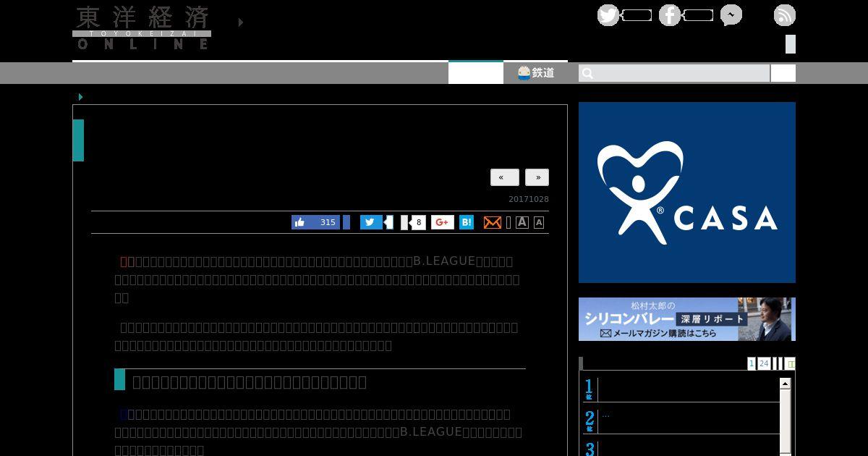This screenshot has height=456, width=868.
Task: Click the ranking list scroll-up arrow
Action: tap(785, 384)
